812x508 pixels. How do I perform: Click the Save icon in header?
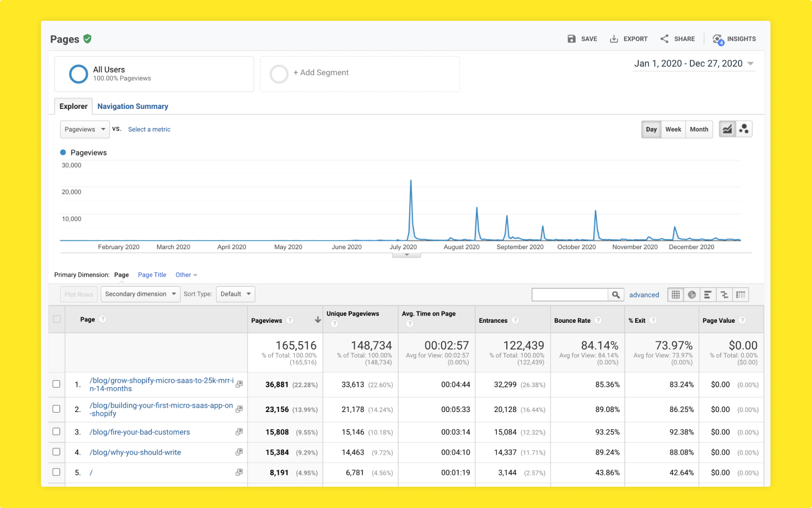tap(571, 39)
